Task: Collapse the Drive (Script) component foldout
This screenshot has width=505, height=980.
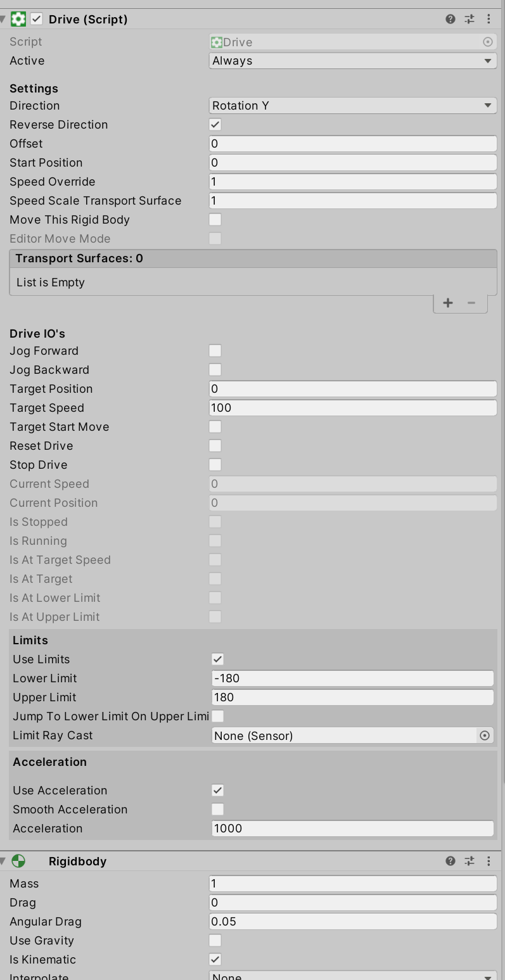Action: click(x=3, y=19)
